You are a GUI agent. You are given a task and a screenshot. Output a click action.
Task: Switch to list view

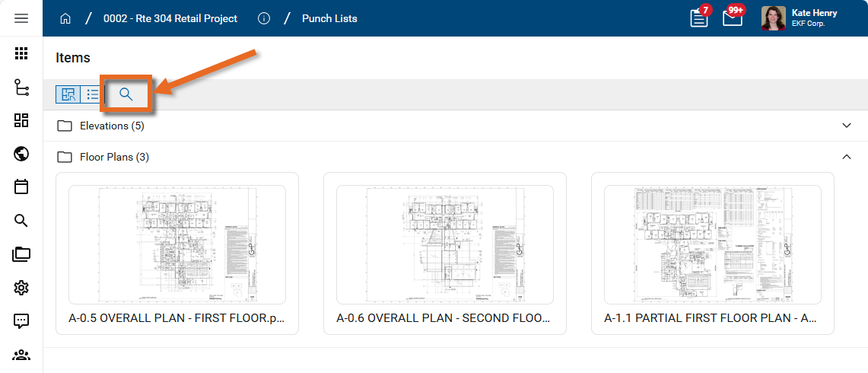pyautogui.click(x=92, y=94)
